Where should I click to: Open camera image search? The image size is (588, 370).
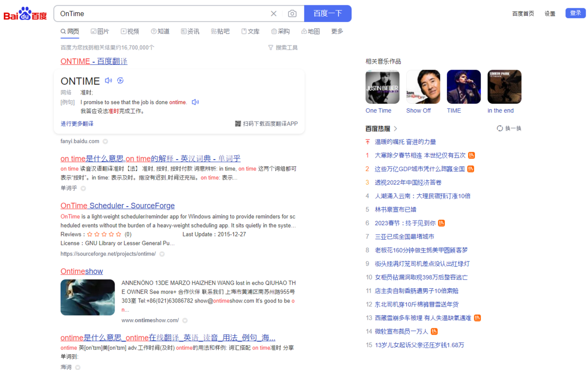point(292,14)
